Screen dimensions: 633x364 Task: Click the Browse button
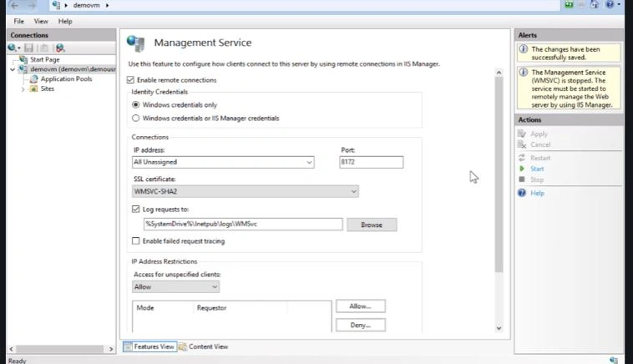coord(372,225)
